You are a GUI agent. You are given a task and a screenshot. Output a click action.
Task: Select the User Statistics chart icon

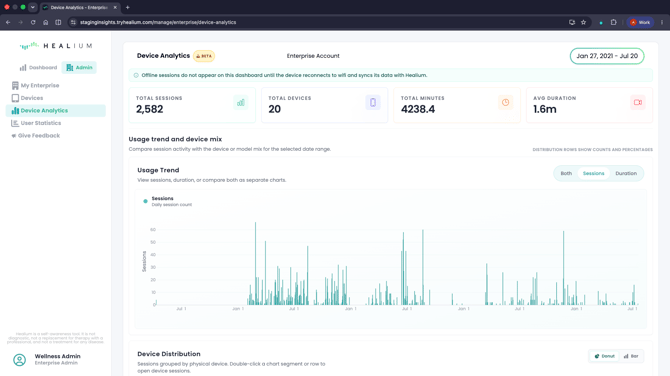[15, 123]
